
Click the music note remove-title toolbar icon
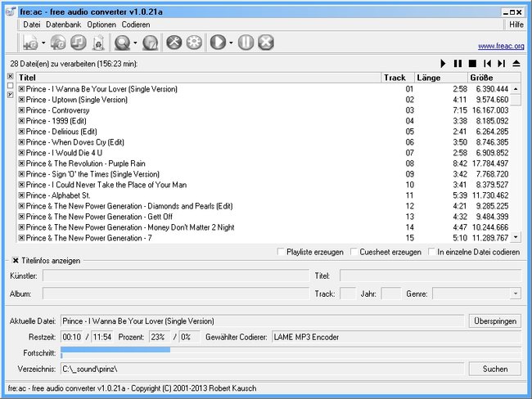[x=79, y=43]
